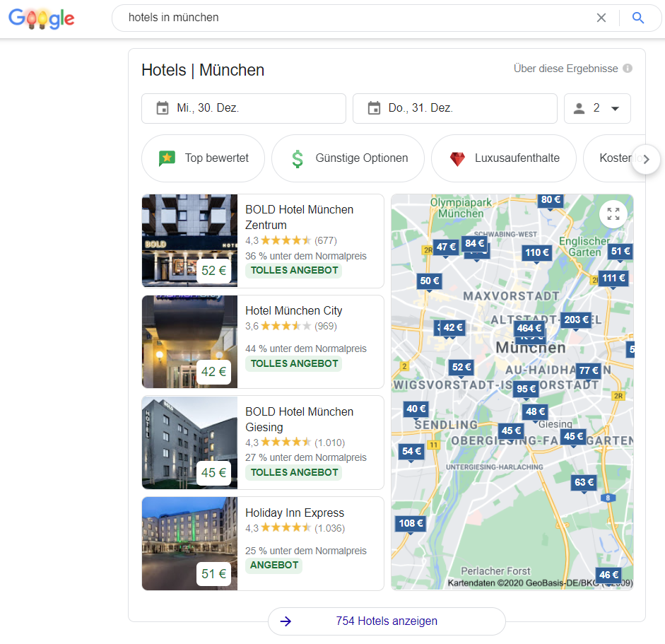Image resolution: width=665 pixels, height=644 pixels.
Task: Click the (677) review count
Action: coord(326,240)
